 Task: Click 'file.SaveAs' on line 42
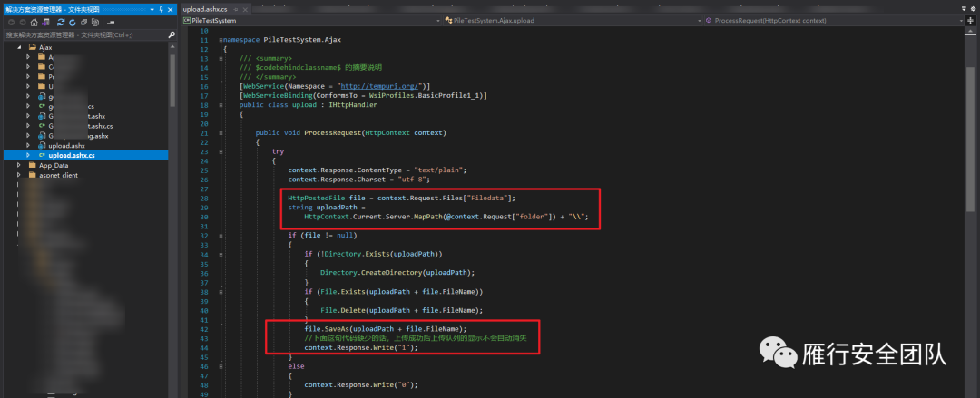[325, 329]
